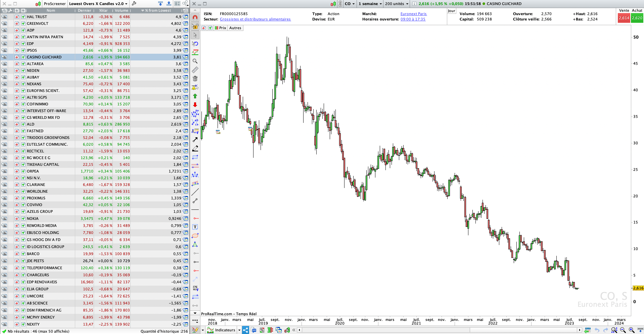The image size is (644, 334).
Task: Click the green Achat 2,620 button
Action: (637, 18)
